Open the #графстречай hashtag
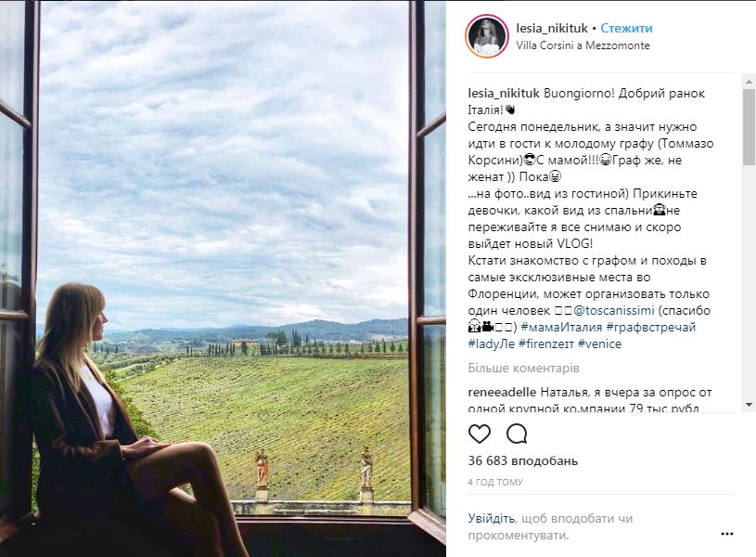Viewport: 756px width, 557px height. tap(651, 327)
